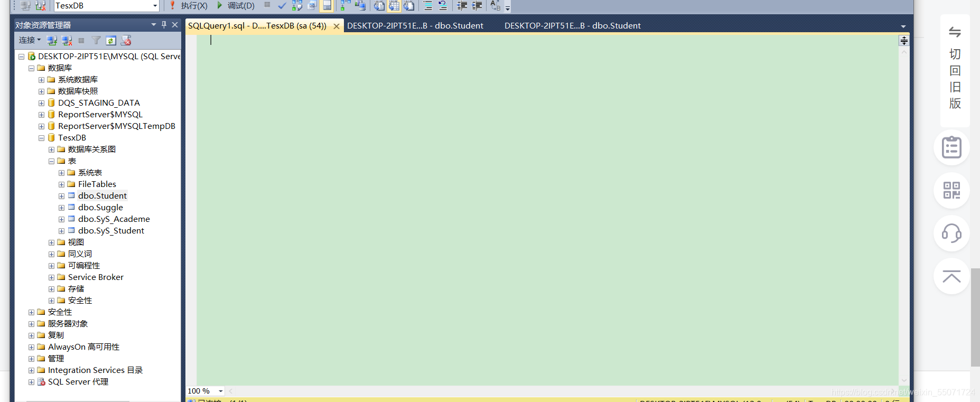This screenshot has width=980, height=402.
Task: Toggle auto-hide pin on Object Explorer
Action: pos(164,25)
